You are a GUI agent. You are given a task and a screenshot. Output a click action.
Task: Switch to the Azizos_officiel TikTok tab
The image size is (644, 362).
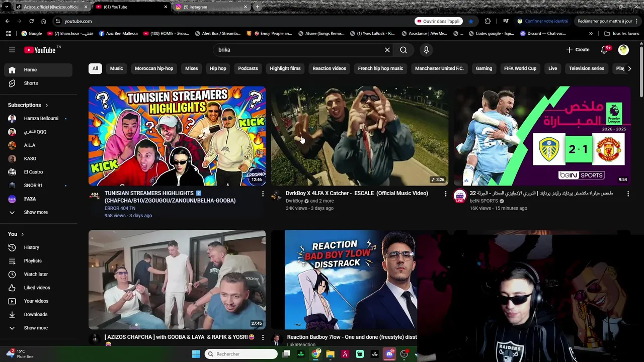pyautogui.click(x=51, y=7)
